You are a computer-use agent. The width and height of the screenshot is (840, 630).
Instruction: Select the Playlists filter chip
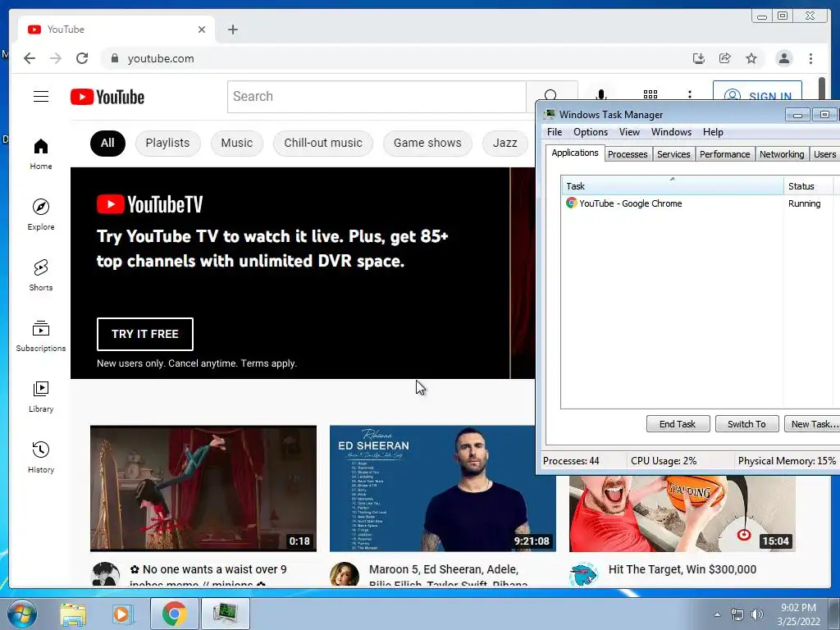pyautogui.click(x=167, y=143)
